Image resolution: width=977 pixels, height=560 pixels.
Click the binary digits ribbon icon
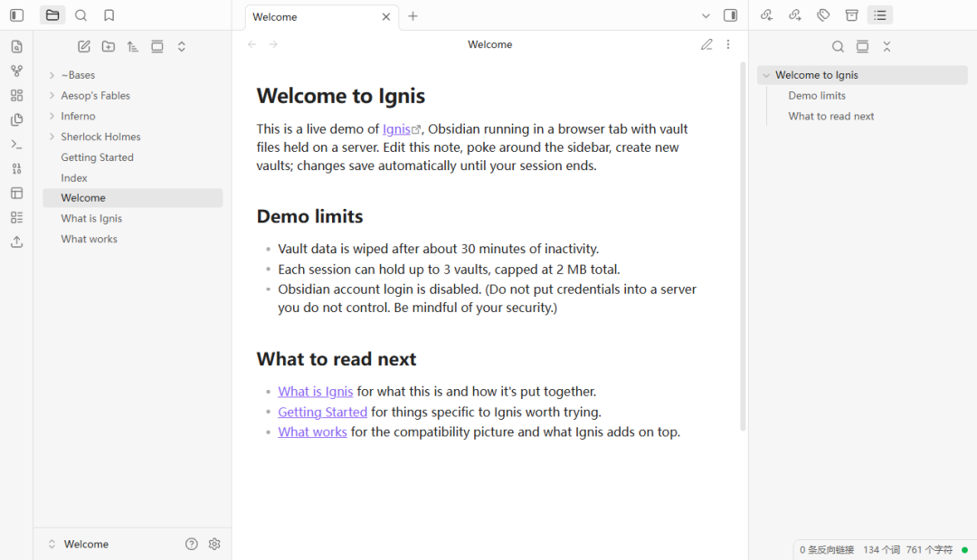(x=17, y=169)
